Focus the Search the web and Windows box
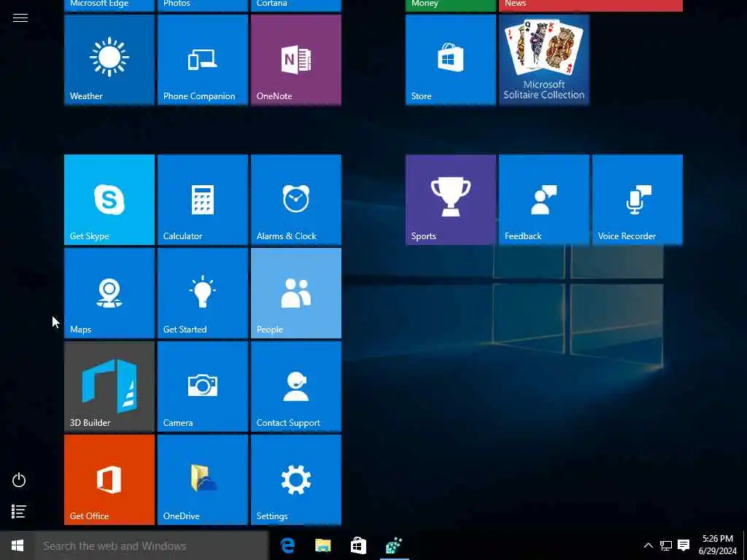 (152, 545)
